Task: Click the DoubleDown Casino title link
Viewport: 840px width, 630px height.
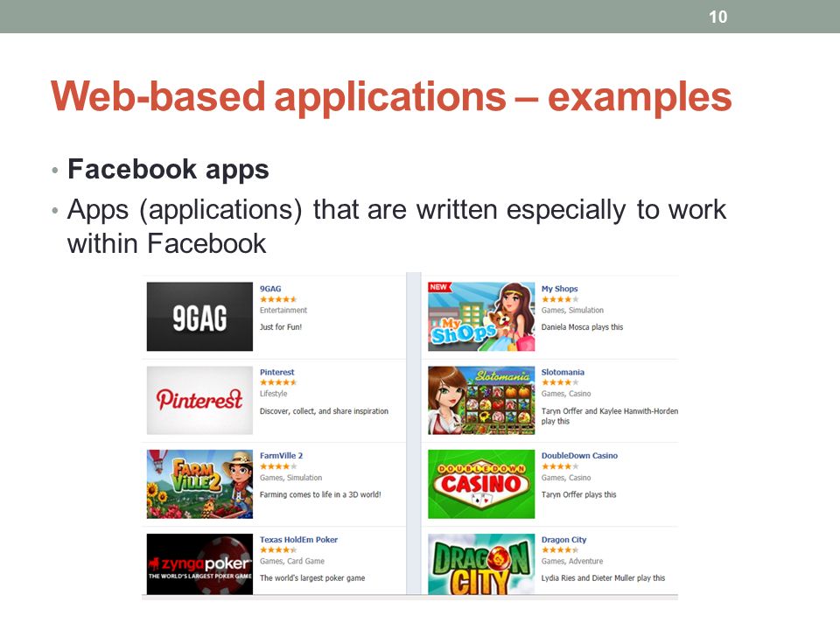Action: (579, 456)
